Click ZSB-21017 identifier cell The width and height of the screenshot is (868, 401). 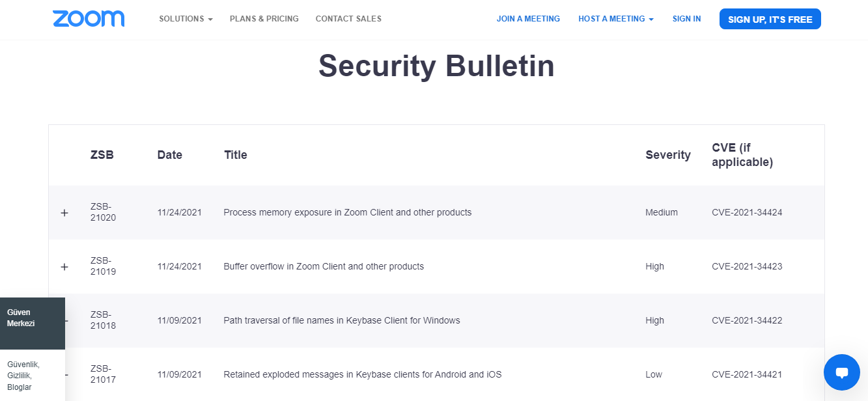pos(104,374)
